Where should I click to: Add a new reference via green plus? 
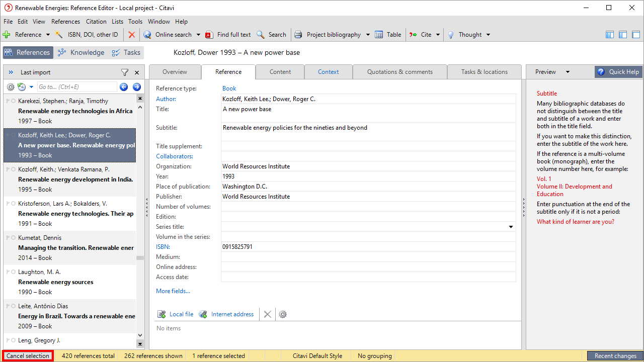click(x=7, y=35)
